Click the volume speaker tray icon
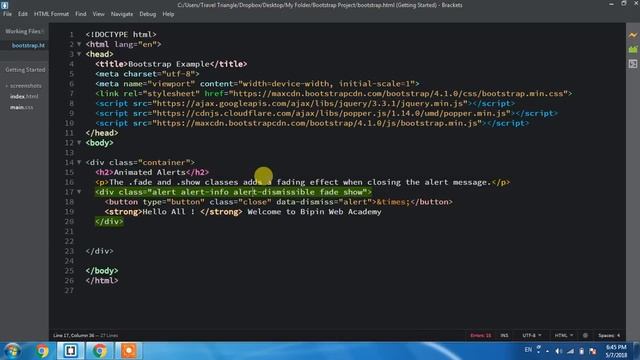Viewport: 640px width, 360px height. point(559,351)
